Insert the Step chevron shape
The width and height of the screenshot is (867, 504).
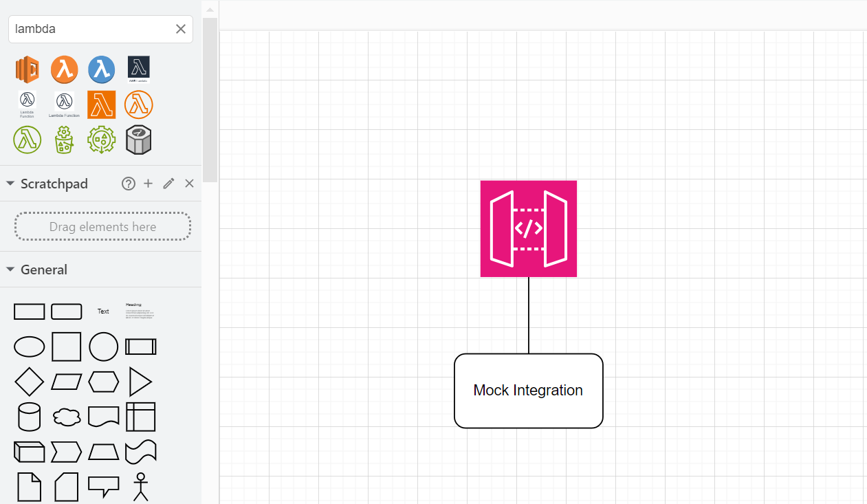coord(67,452)
